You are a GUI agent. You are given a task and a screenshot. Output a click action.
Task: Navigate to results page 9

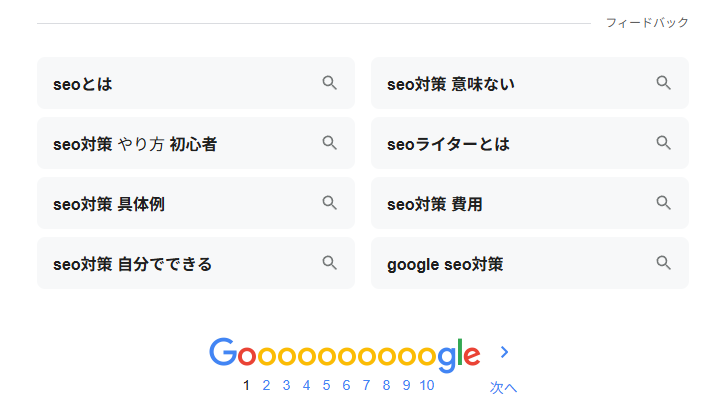point(406,385)
